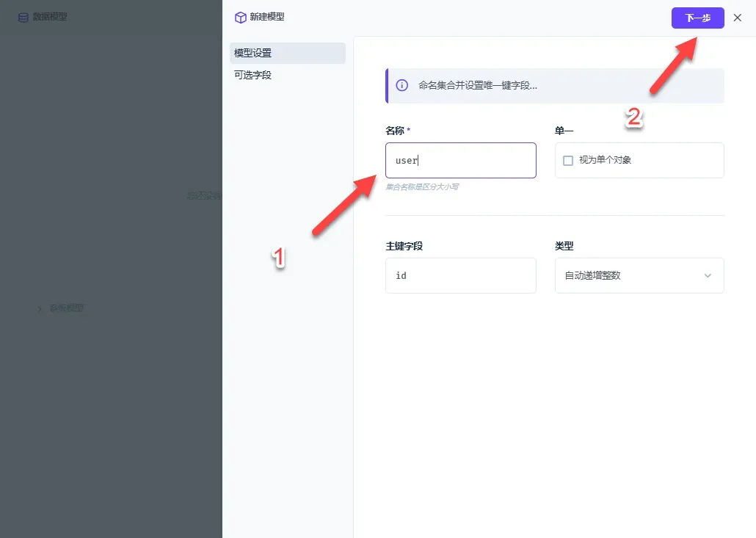Click the chevron arrow in the 类型 selector
This screenshot has height=538, width=756.
tap(708, 276)
